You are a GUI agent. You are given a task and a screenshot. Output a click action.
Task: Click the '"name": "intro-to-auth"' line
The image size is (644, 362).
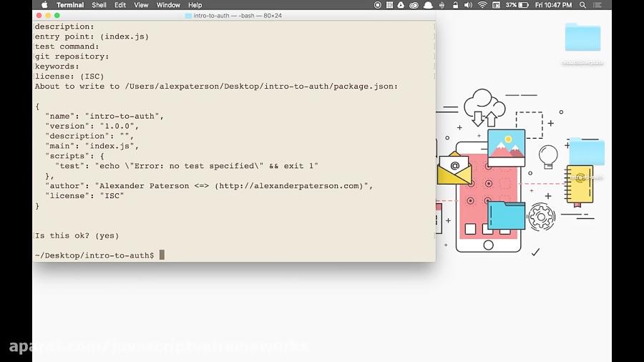tap(104, 116)
